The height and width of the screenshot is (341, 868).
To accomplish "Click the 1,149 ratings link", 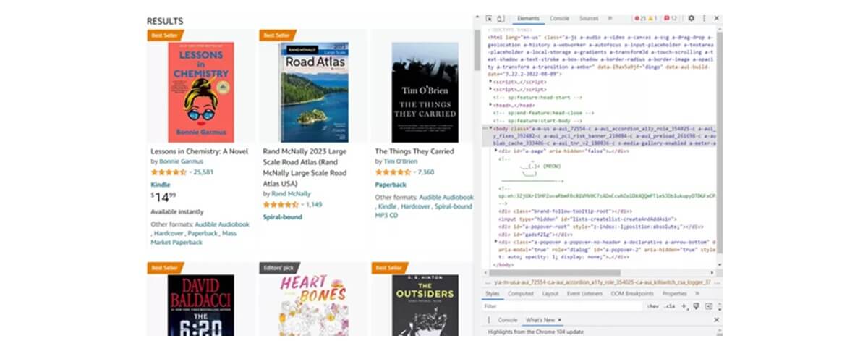I will [314, 205].
